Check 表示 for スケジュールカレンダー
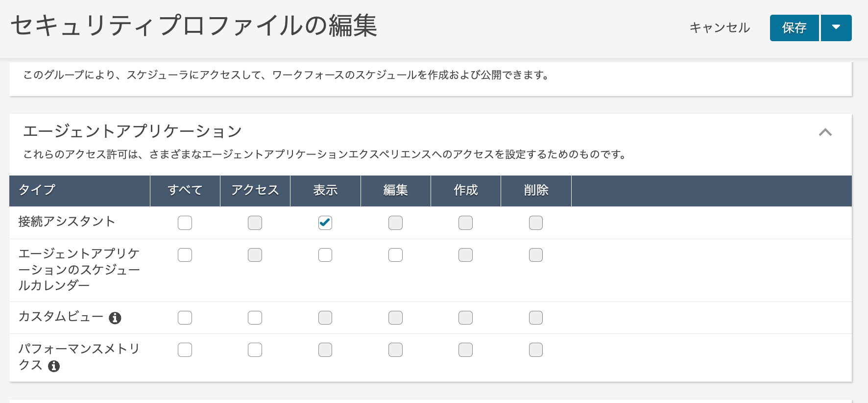The image size is (868, 403). tap(325, 255)
